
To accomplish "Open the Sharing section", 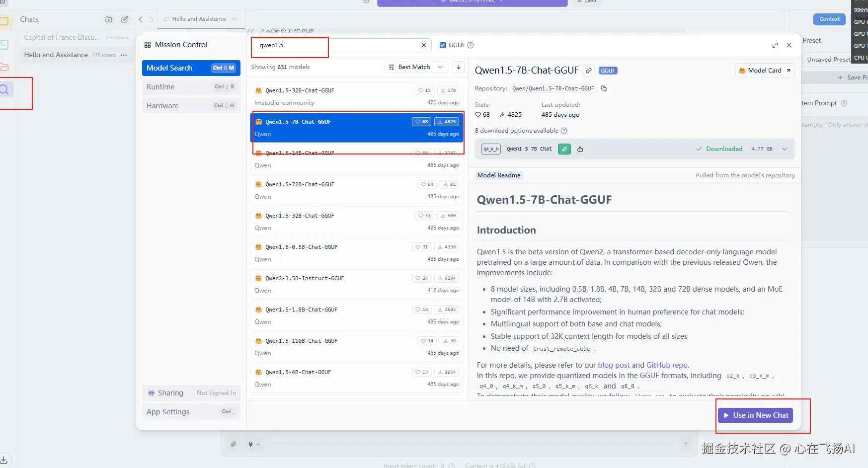I will tap(191, 393).
